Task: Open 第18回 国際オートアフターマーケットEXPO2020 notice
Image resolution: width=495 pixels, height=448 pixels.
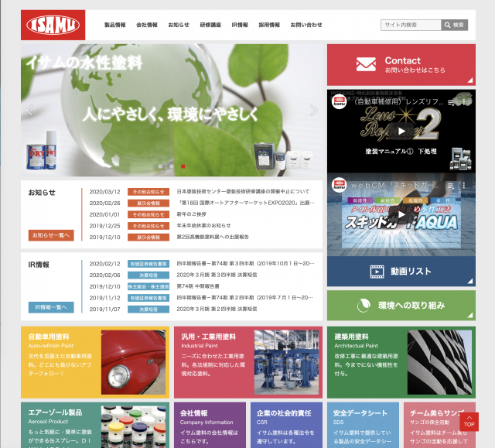Action: pos(246,203)
